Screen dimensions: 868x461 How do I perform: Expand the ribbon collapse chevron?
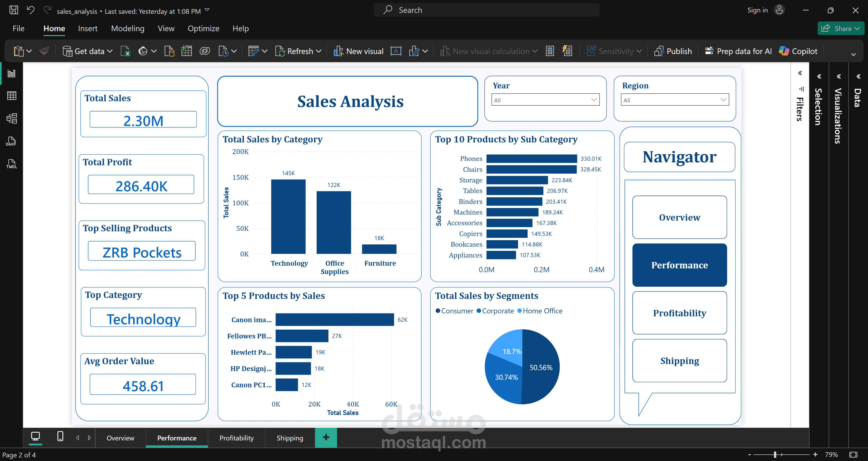[x=853, y=54]
